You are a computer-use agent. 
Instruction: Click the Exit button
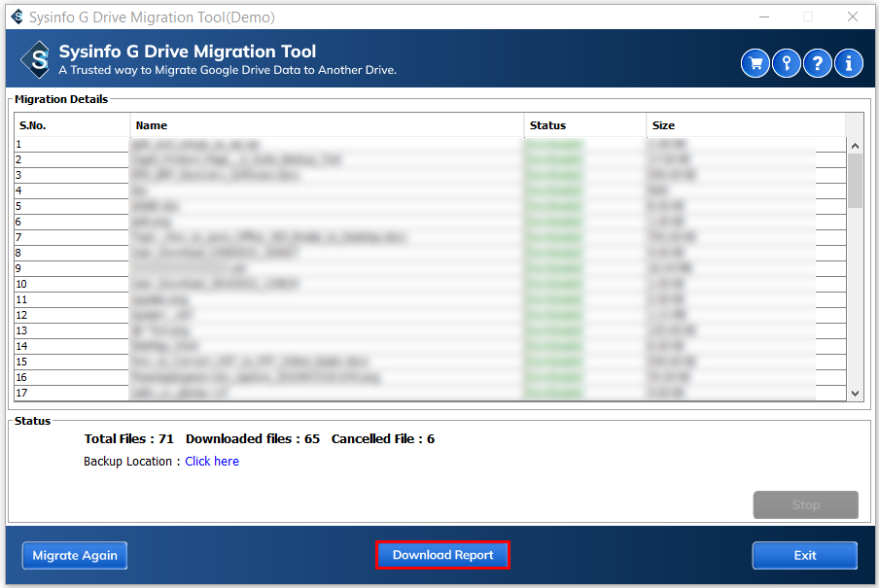(804, 556)
